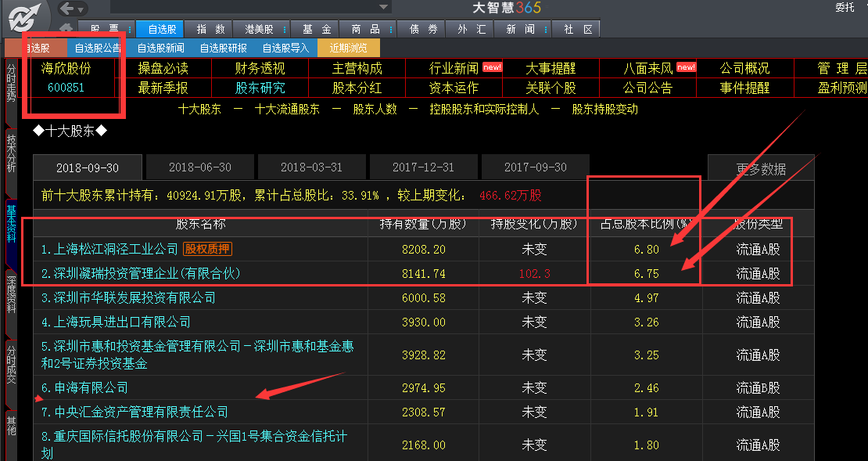Switch to 技术分析 in left sidebar

[11, 153]
